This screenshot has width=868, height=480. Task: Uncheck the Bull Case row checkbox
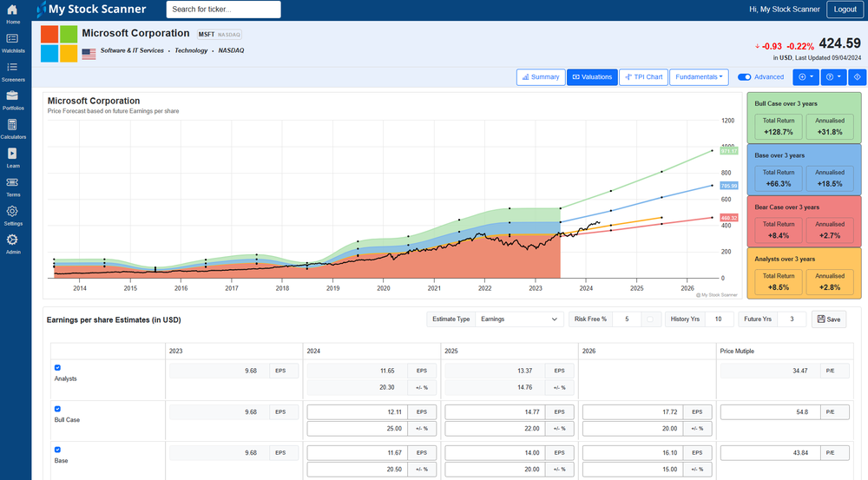pyautogui.click(x=57, y=409)
